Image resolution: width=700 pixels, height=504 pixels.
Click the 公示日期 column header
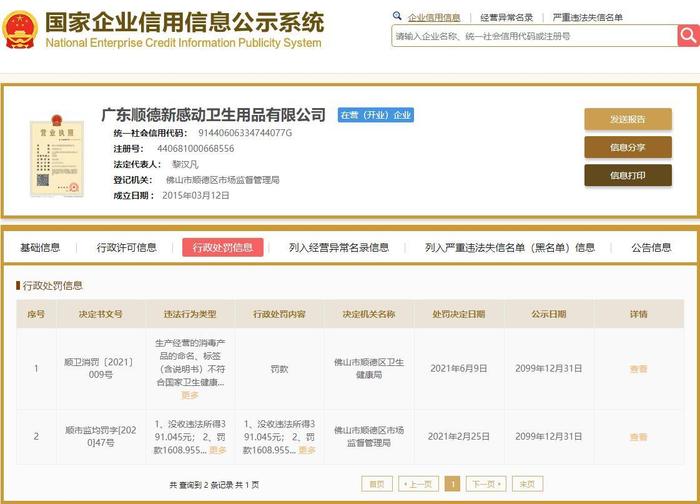point(549,314)
